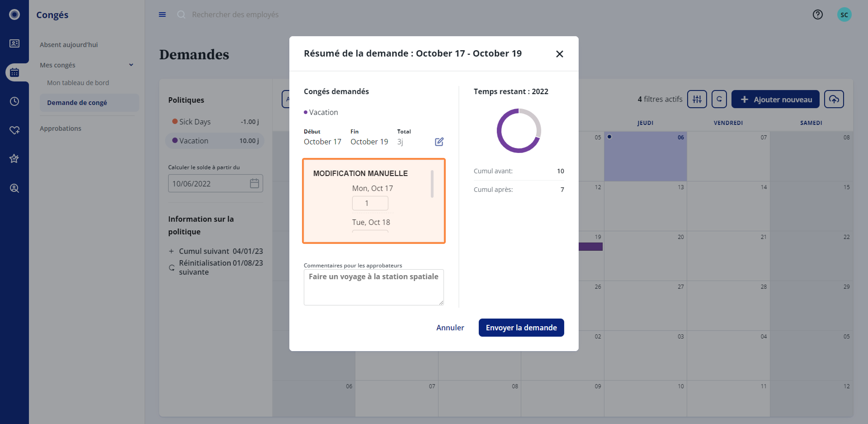Image resolution: width=868 pixels, height=424 pixels.
Task: Click the Ajouter nouveau button
Action: point(775,99)
